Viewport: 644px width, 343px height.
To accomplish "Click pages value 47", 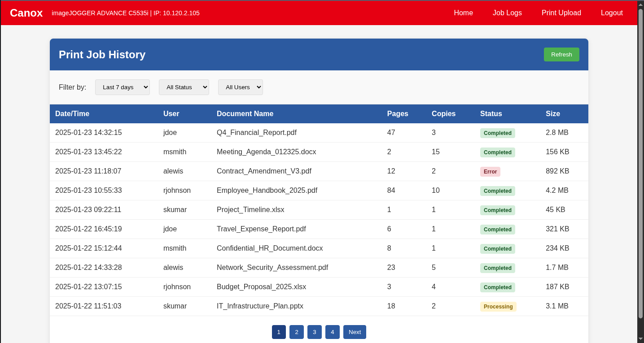I will (x=391, y=133).
